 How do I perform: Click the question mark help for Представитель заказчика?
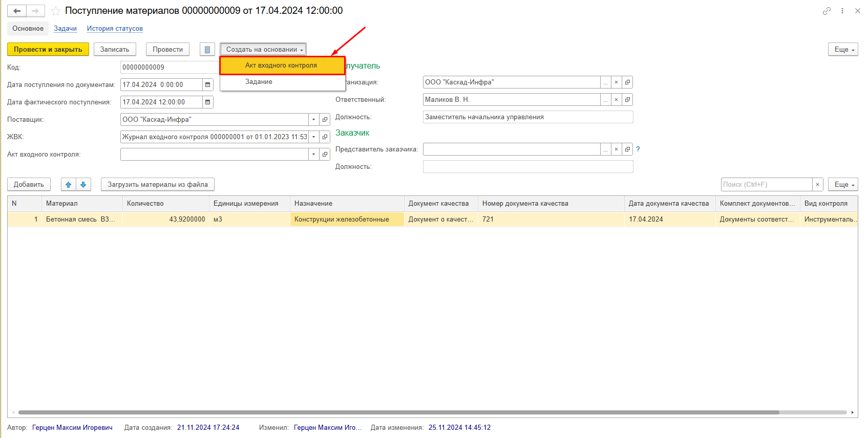[638, 149]
